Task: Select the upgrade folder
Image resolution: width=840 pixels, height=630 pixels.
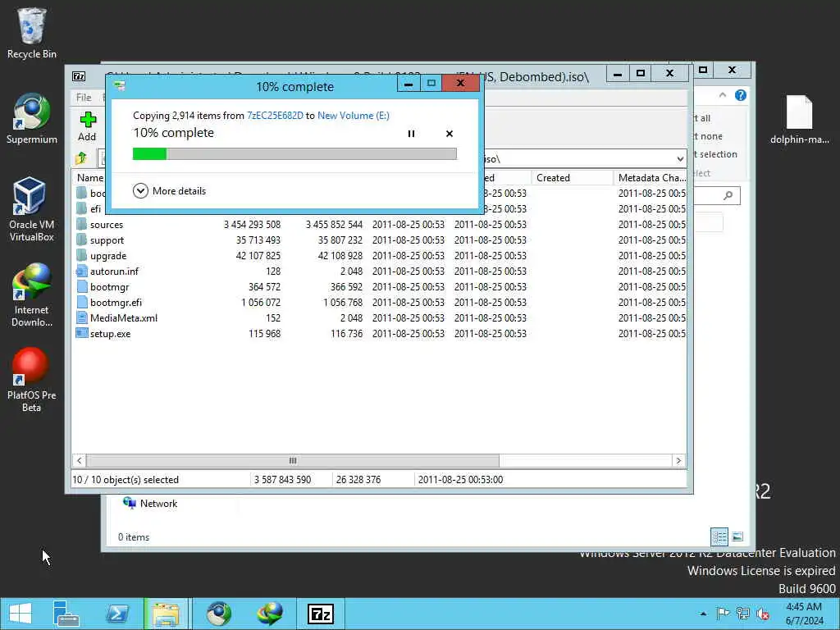Action: [107, 256]
